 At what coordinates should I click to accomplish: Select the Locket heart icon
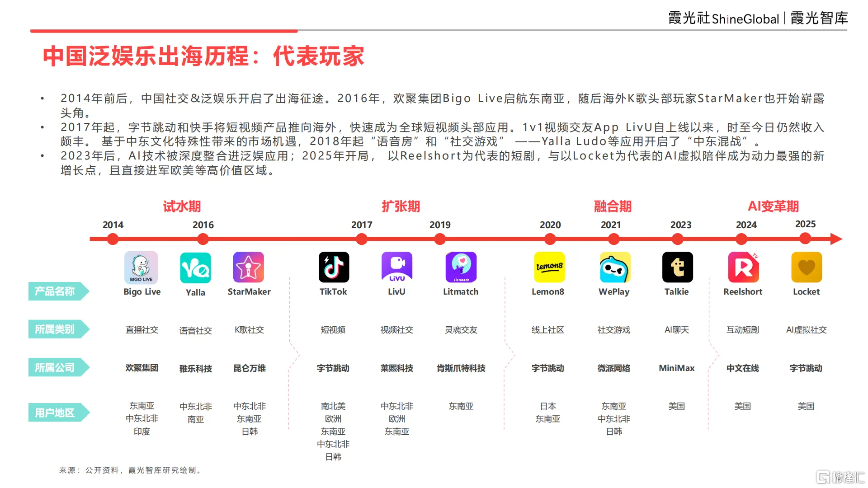click(807, 267)
